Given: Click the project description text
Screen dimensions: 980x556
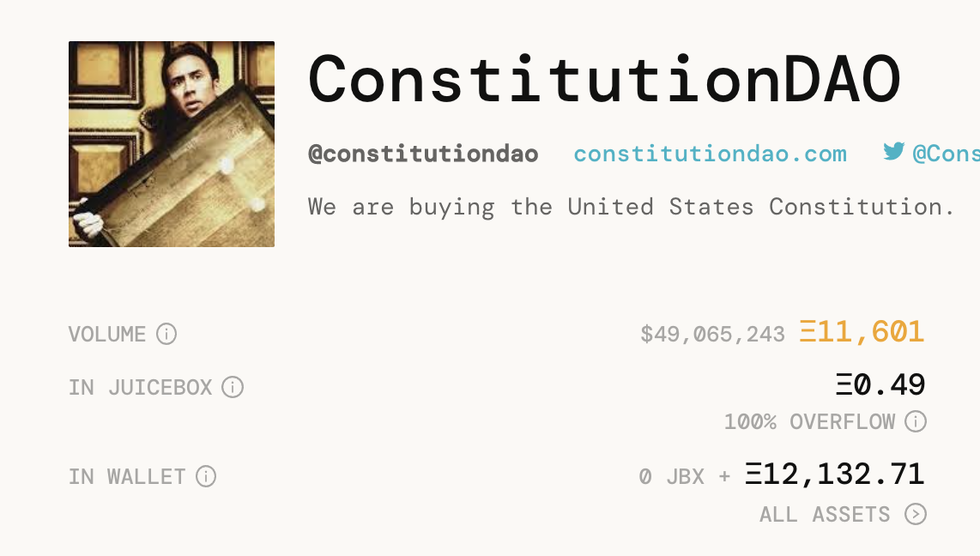Looking at the screenshot, I should click(631, 207).
